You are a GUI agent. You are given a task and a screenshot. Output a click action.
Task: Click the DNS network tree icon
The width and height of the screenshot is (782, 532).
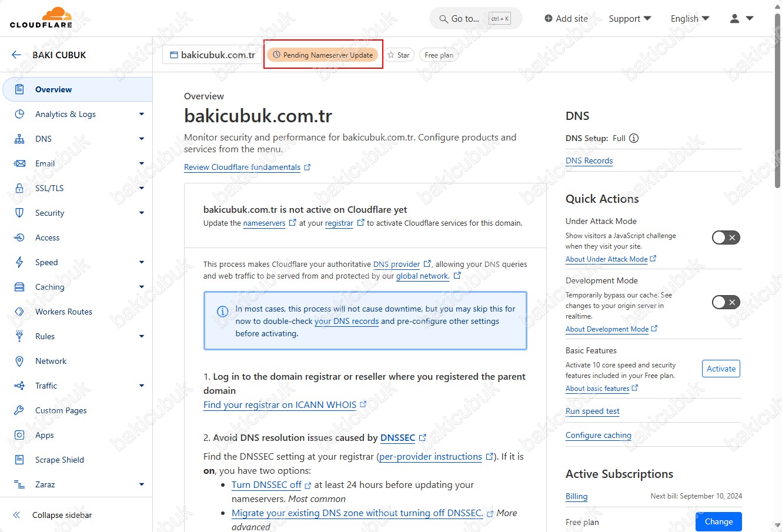coord(19,139)
